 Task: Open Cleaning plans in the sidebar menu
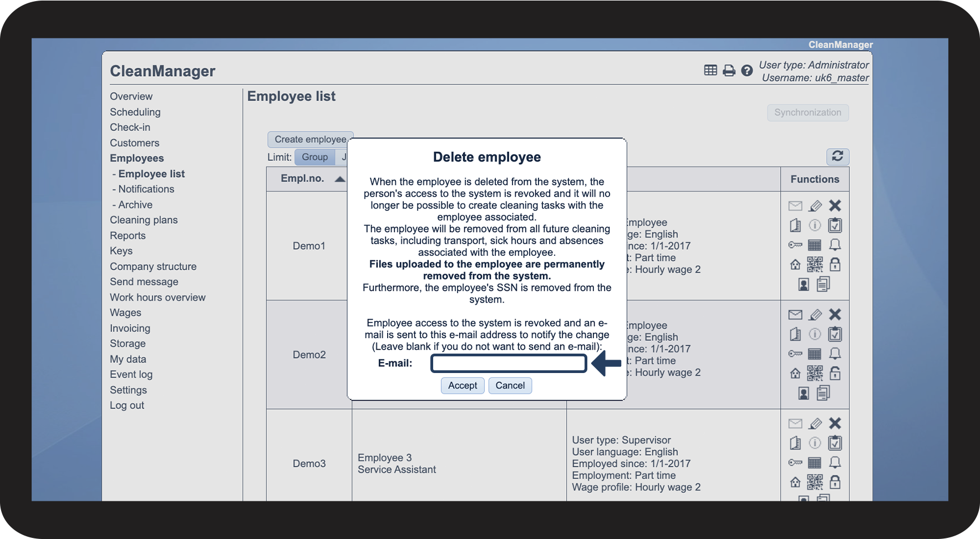coord(144,220)
